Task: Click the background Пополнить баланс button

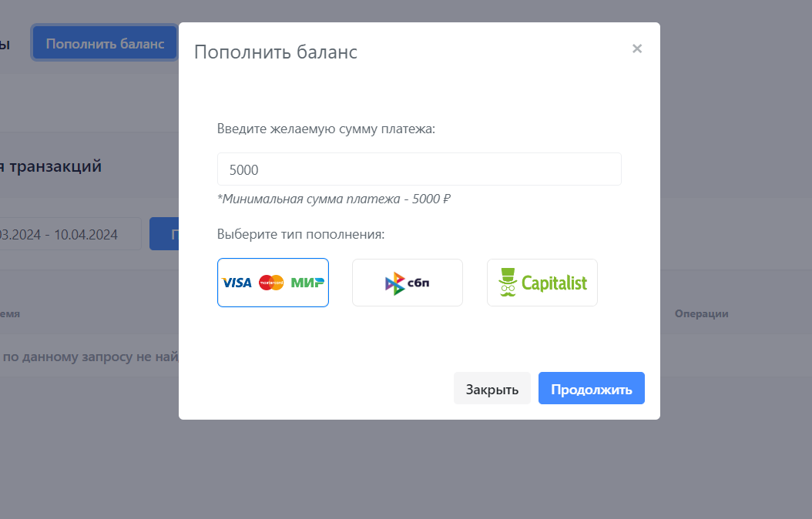Action: 105,43
